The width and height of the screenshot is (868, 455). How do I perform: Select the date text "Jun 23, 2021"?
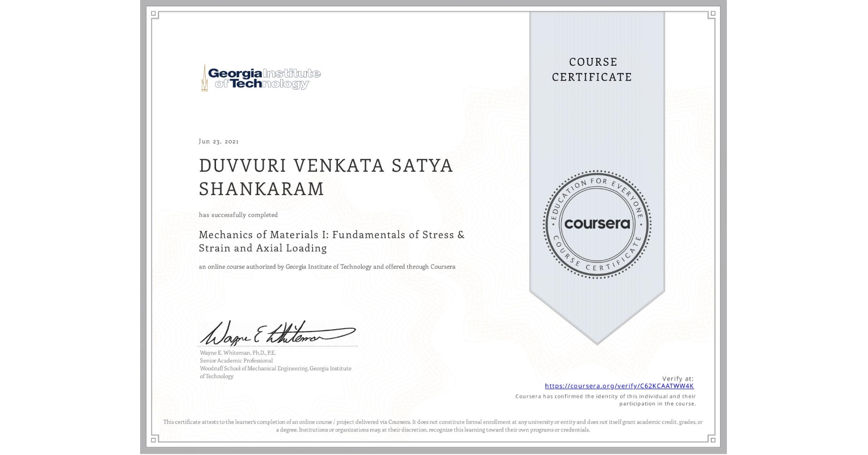coord(218,141)
